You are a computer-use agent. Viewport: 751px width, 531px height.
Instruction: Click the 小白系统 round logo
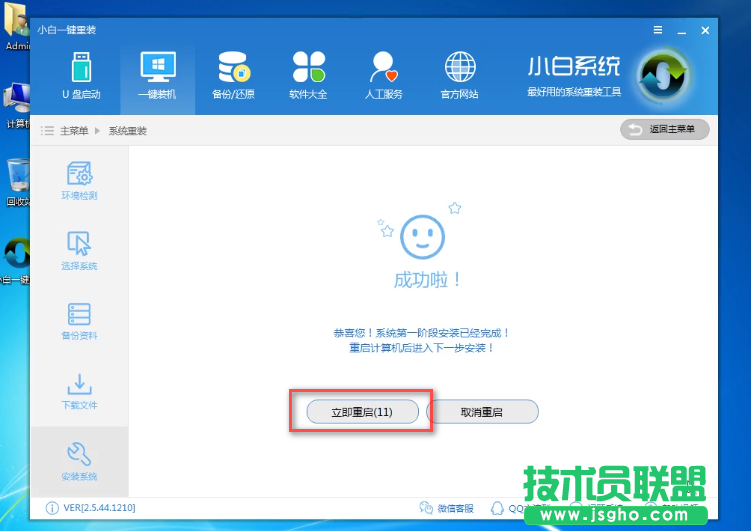663,76
